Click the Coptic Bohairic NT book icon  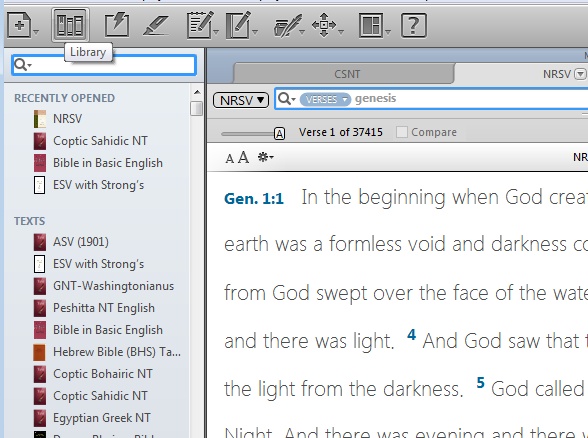pos(39,374)
